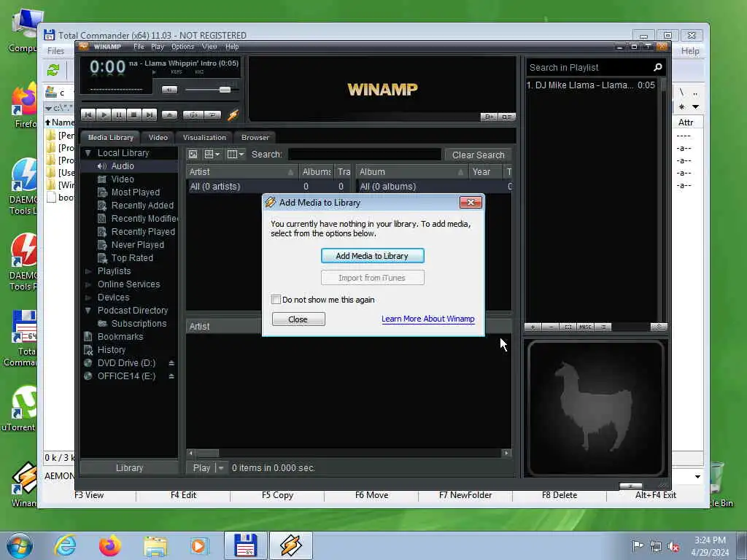This screenshot has width=747, height=560.
Task: Switch to the Media Library tab
Action: click(111, 138)
